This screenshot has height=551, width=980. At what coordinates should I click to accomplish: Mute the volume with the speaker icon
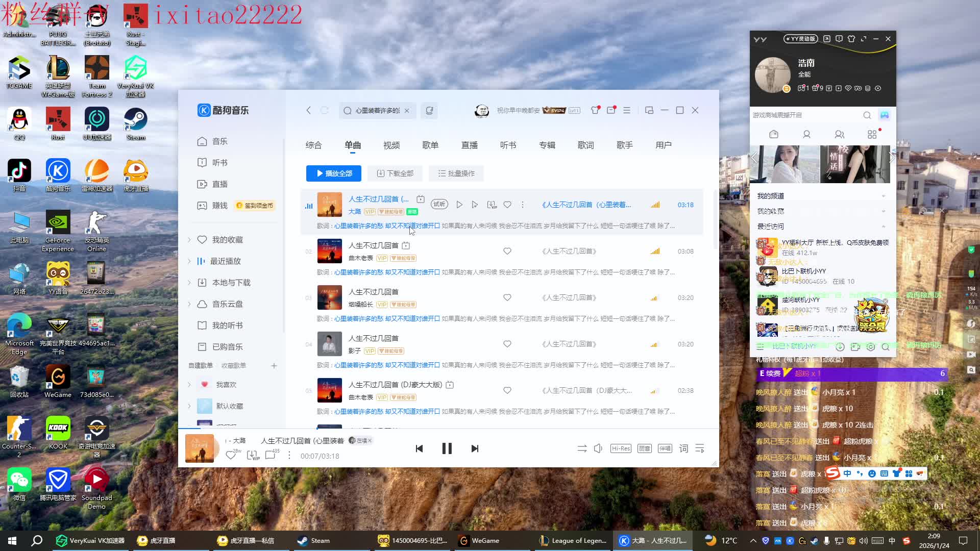(x=598, y=448)
